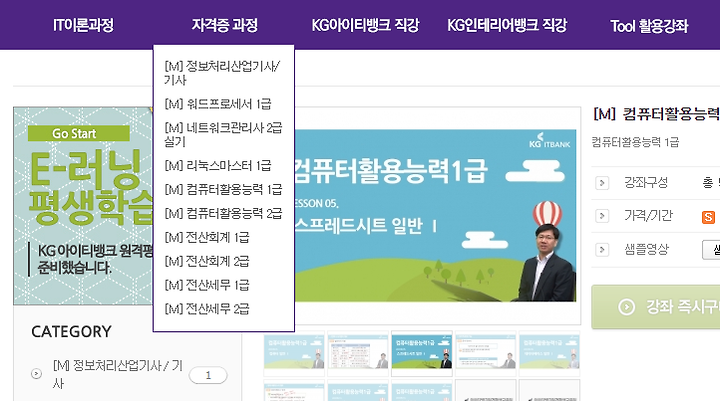Open the 자격증 과정 menu

click(225, 25)
